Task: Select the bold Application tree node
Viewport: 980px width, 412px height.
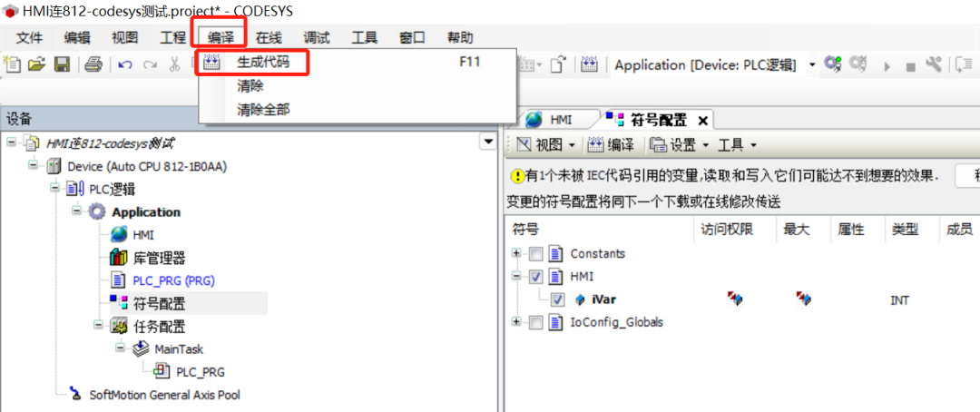Action: point(146,212)
